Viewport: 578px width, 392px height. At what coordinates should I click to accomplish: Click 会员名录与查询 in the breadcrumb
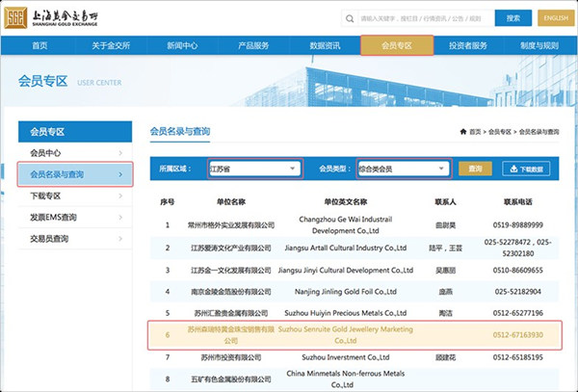(x=539, y=132)
